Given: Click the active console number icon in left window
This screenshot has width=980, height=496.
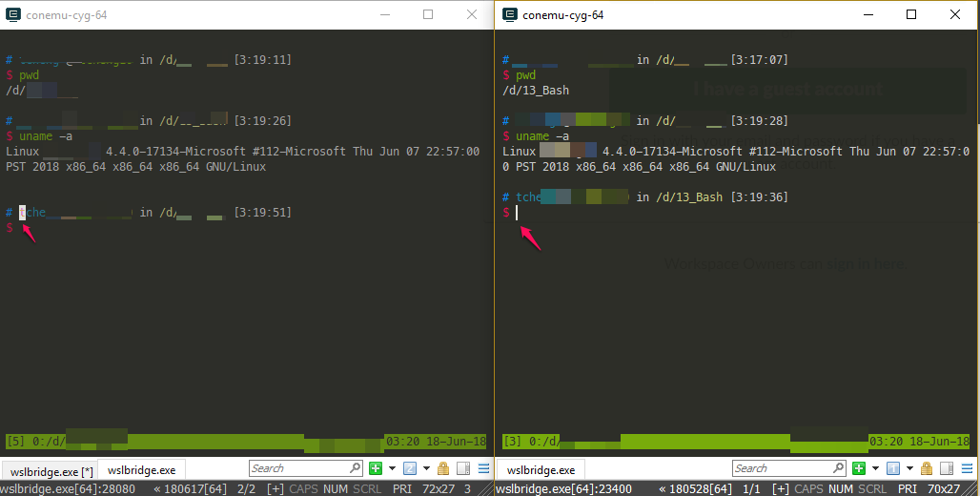Looking at the screenshot, I should point(410,468).
